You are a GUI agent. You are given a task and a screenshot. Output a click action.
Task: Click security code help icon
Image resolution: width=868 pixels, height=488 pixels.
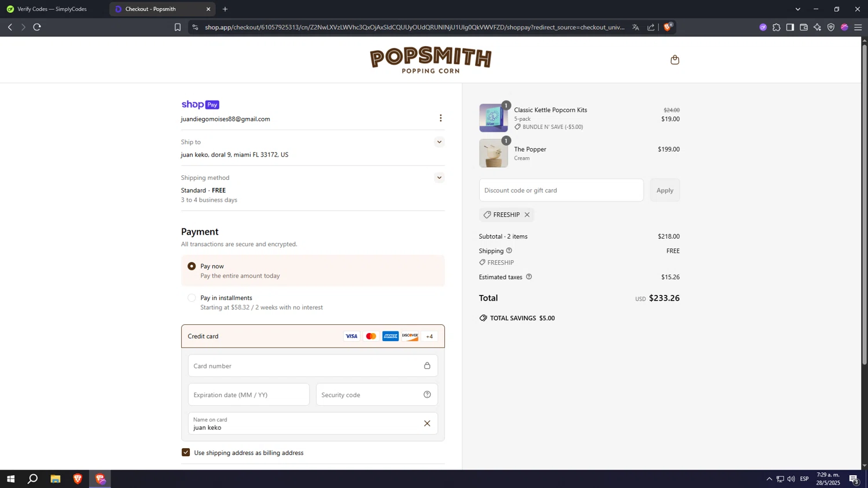point(427,394)
